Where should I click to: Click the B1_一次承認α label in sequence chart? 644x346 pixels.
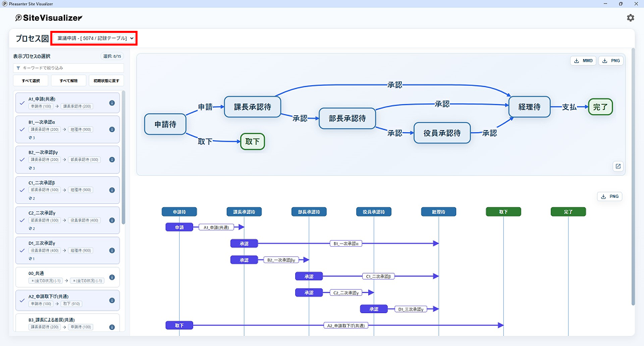346,244
